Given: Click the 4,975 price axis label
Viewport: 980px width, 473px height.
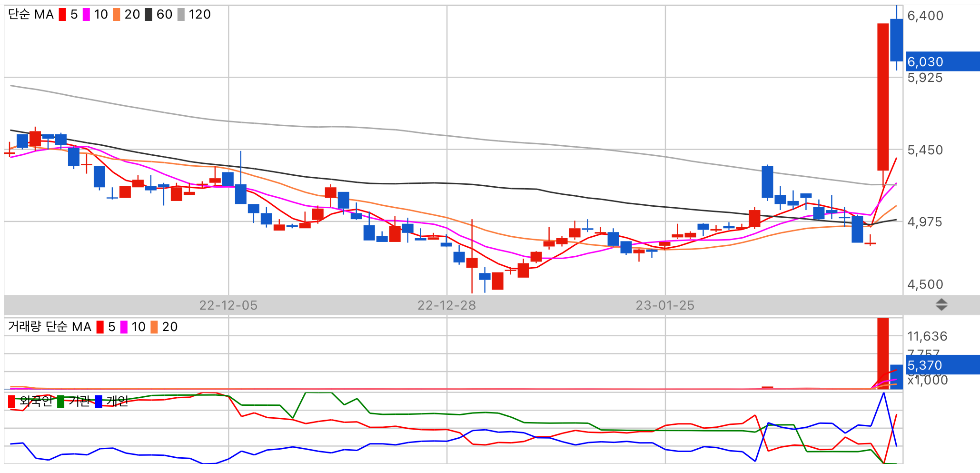Looking at the screenshot, I should 925,222.
